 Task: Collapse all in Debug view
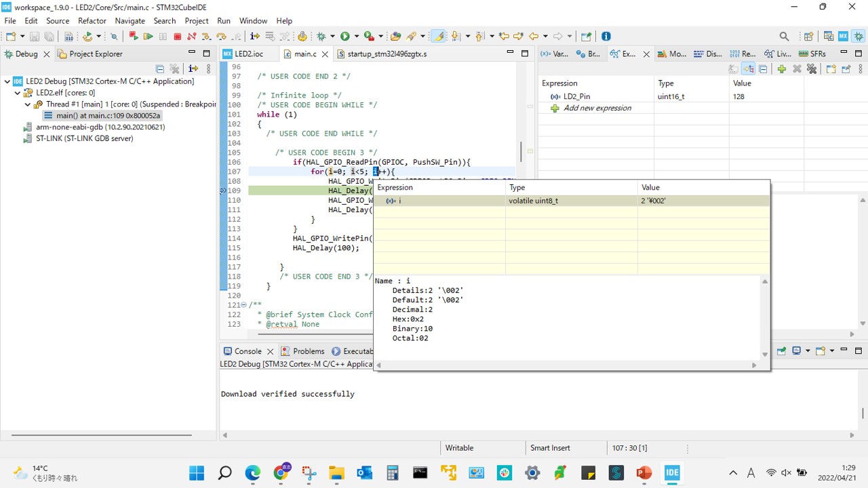[x=160, y=68]
